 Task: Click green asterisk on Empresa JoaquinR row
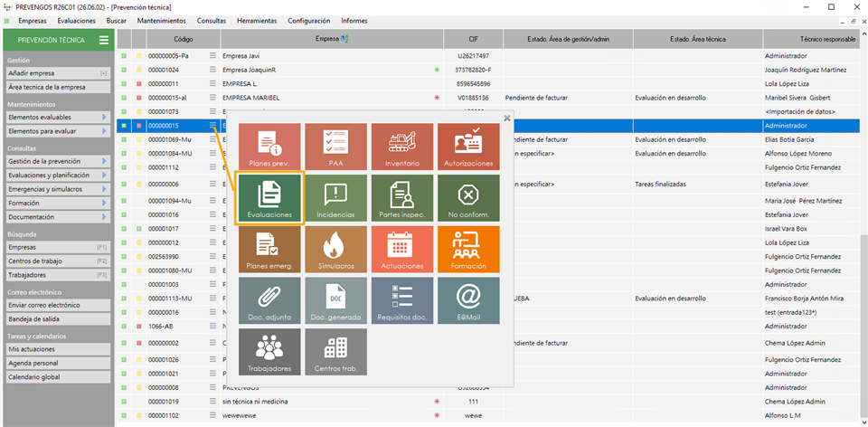pyautogui.click(x=437, y=70)
